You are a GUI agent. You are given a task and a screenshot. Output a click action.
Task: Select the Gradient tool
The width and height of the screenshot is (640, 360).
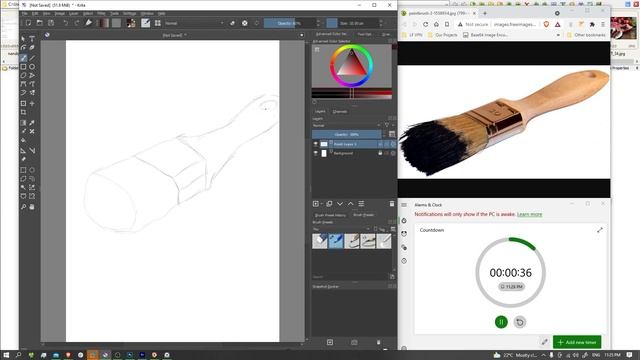coord(23,122)
